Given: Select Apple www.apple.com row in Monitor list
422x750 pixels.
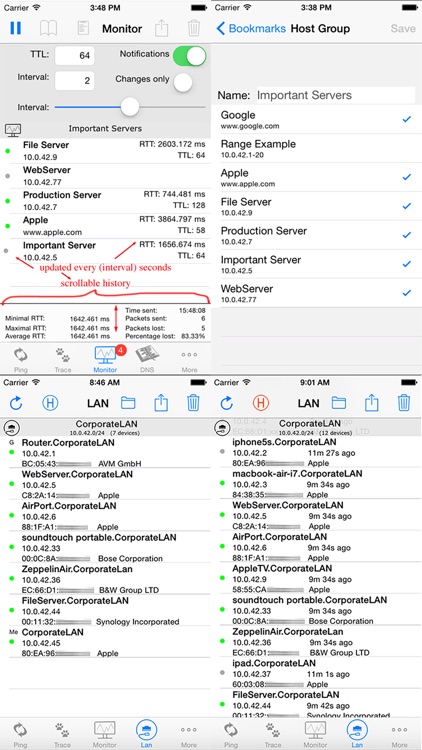Looking at the screenshot, I should 105,226.
